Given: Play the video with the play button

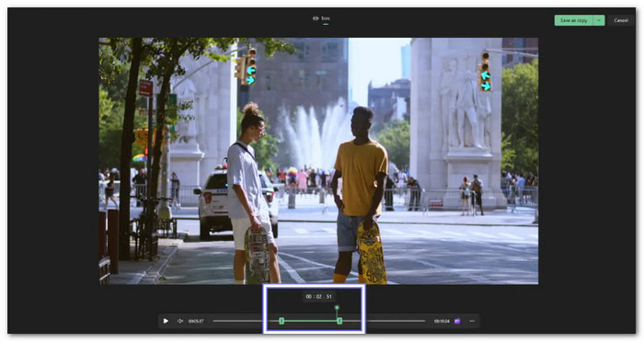Looking at the screenshot, I should [x=166, y=321].
